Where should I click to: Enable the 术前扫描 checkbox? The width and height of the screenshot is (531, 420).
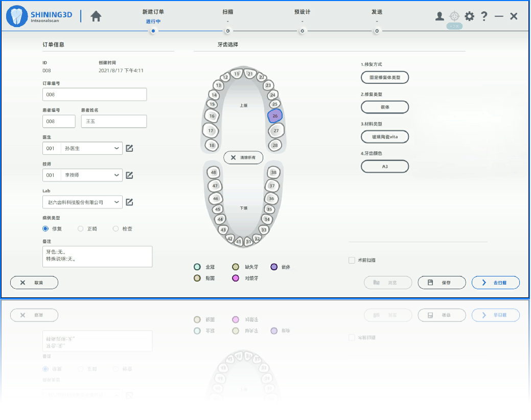click(x=352, y=260)
